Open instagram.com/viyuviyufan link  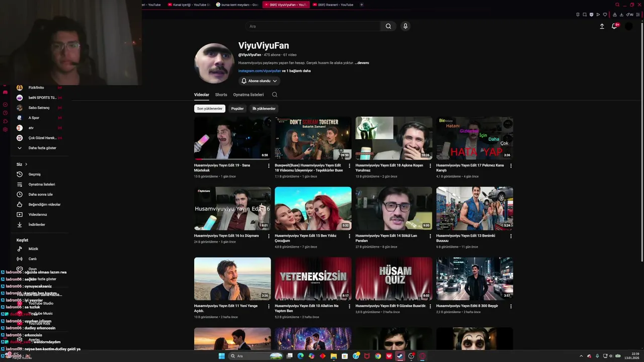[x=260, y=71]
